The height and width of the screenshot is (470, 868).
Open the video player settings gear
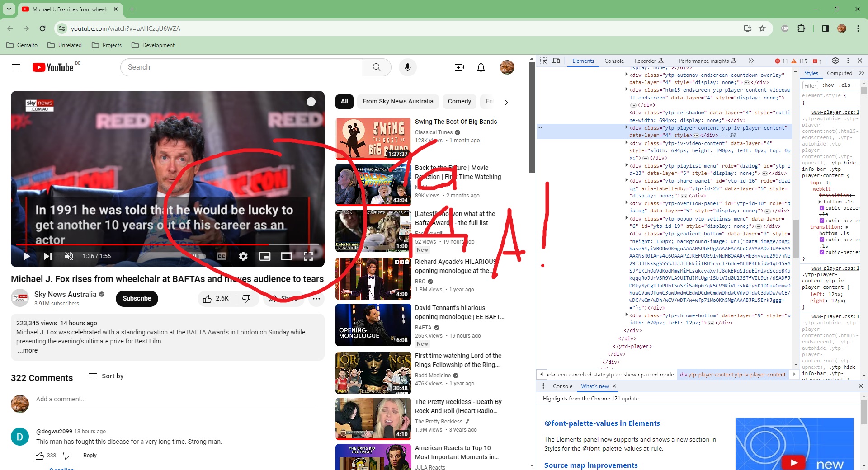243,256
